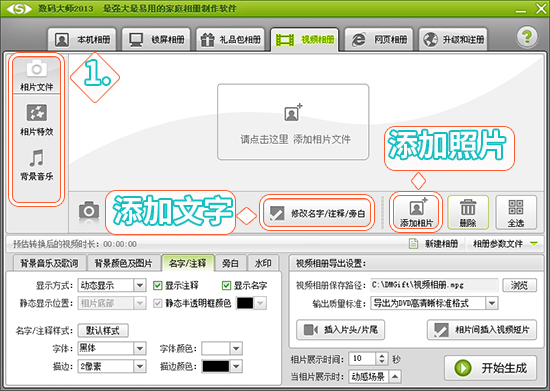Click the black 描边颜色 swatch
The width and height of the screenshot is (550, 391).
[215, 366]
